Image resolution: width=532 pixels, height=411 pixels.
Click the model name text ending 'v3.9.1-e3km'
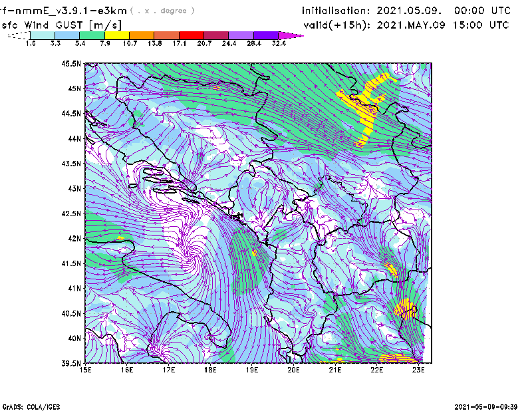pos(63,11)
